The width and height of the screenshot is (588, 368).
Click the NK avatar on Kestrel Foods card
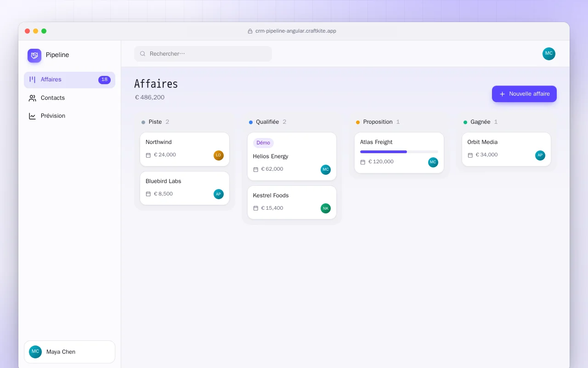(x=326, y=208)
